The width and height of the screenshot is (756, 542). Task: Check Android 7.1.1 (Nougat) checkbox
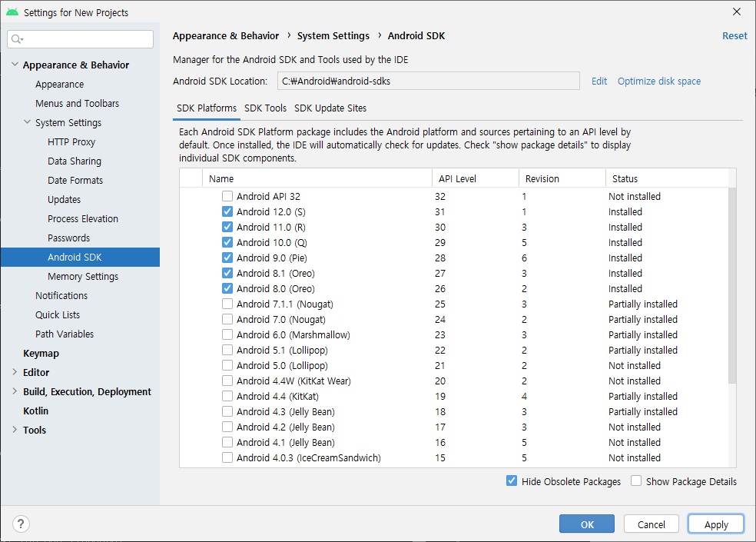tap(227, 304)
